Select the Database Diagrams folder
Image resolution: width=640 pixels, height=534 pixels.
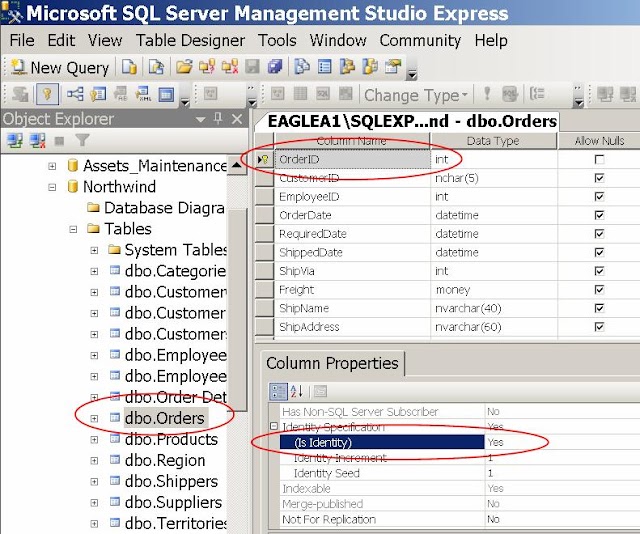click(164, 208)
